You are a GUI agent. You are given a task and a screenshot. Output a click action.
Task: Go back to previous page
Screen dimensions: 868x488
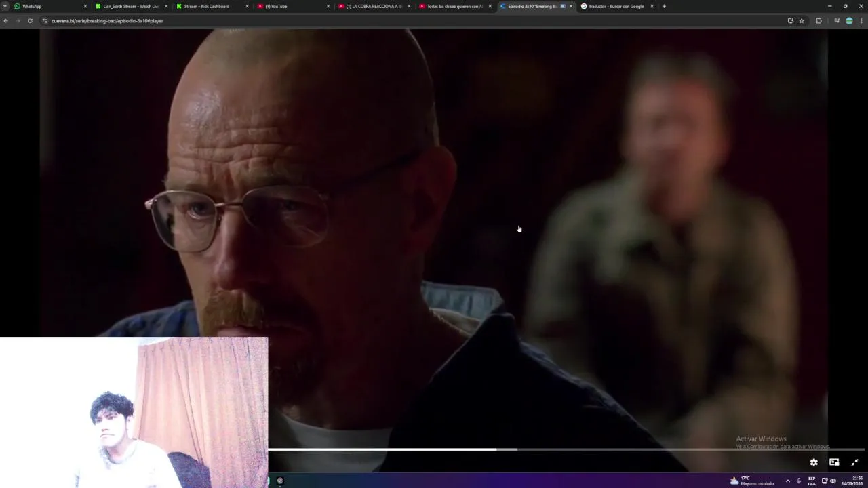5,21
